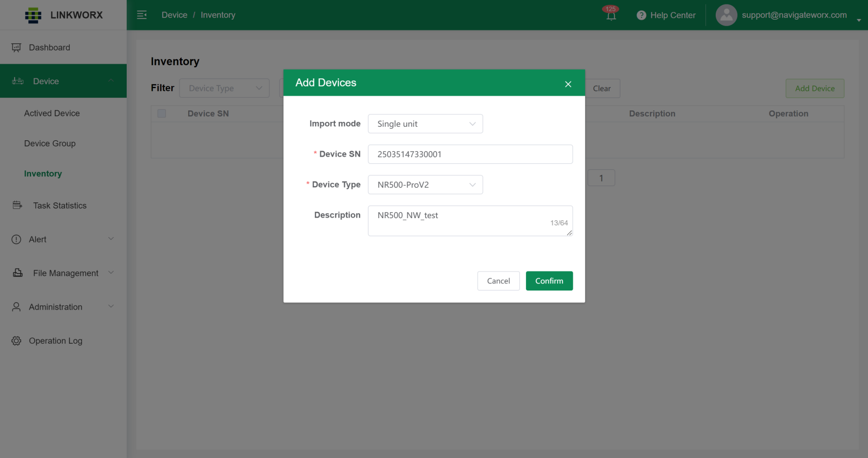
Task: Click into the Device SN input field
Action: 470,154
